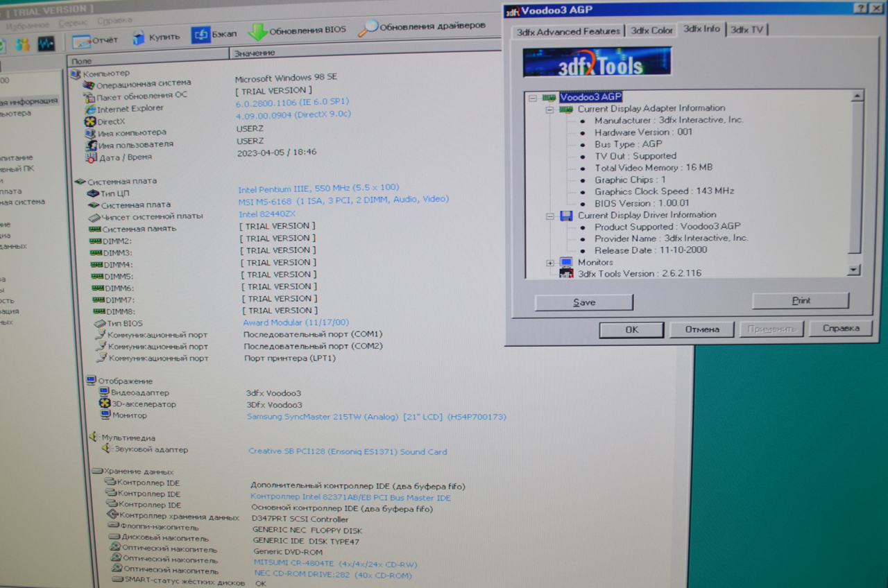Collapse the Voodoo3 AGP root node
The image size is (888, 588).
coord(532,98)
